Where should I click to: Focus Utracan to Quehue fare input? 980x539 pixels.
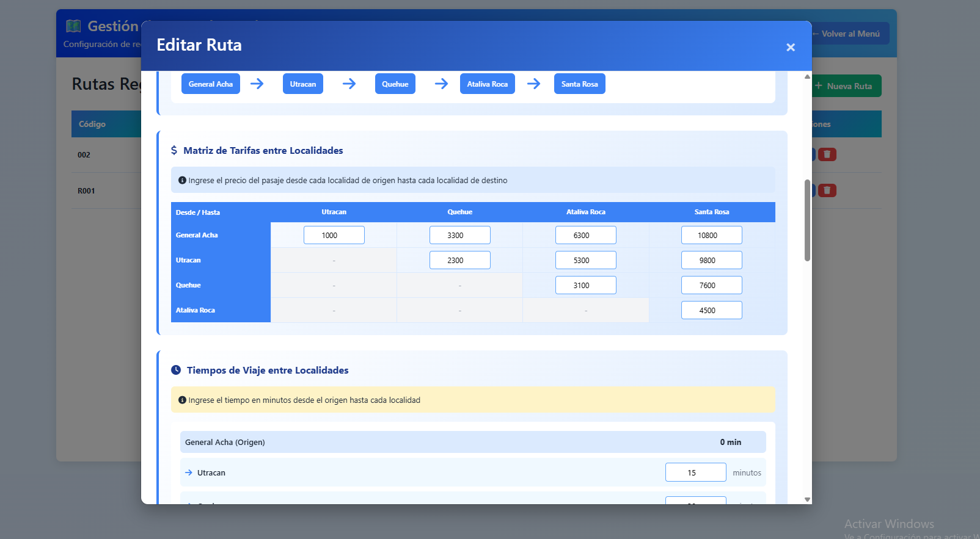point(459,260)
